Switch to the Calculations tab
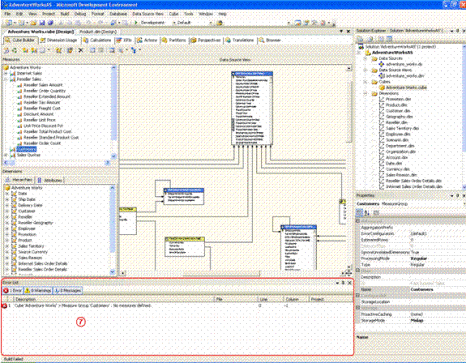466x363 pixels. 97,40
